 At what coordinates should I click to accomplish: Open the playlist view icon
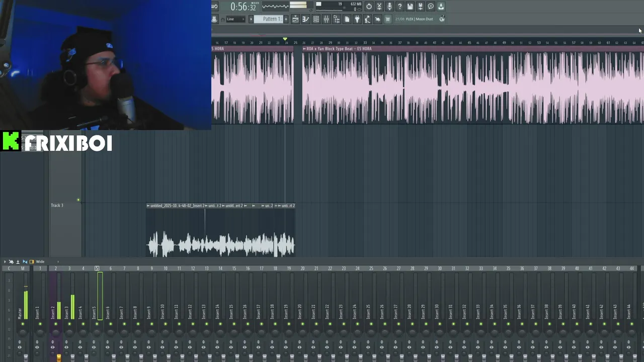coord(295,19)
